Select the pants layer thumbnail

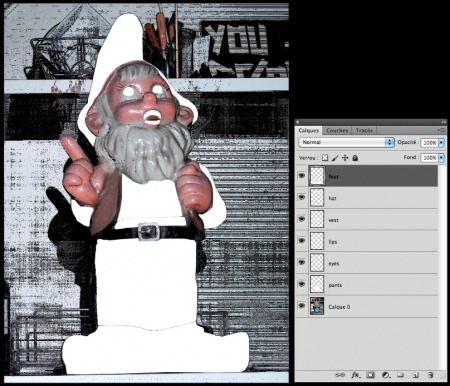[317, 284]
